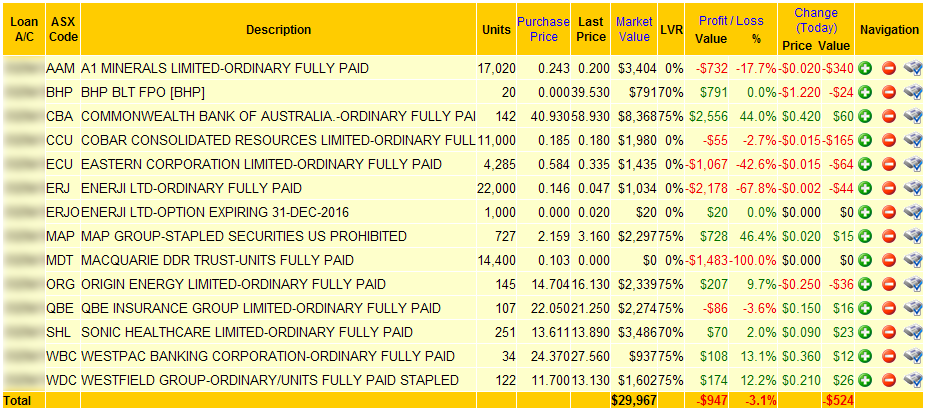927x412 pixels.
Task: Click the green plus icon for BHP
Action: 866,92
